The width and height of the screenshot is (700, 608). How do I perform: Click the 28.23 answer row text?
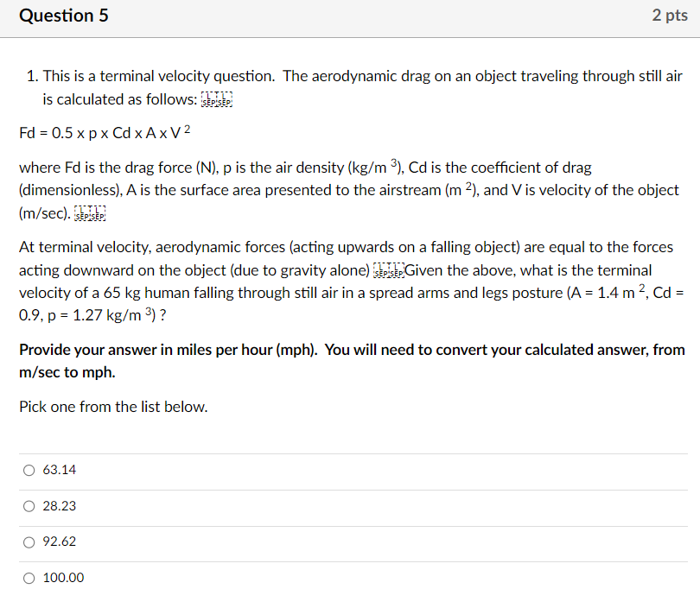point(60,506)
